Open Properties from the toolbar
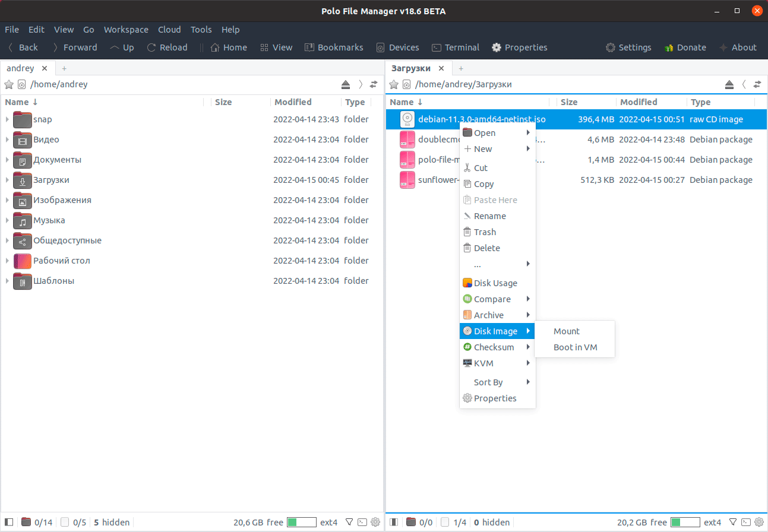The width and height of the screenshot is (768, 532). click(520, 47)
